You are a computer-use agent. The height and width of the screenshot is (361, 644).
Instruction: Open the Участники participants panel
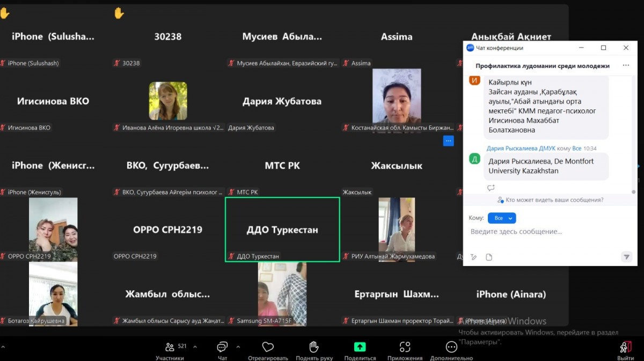pyautogui.click(x=170, y=348)
